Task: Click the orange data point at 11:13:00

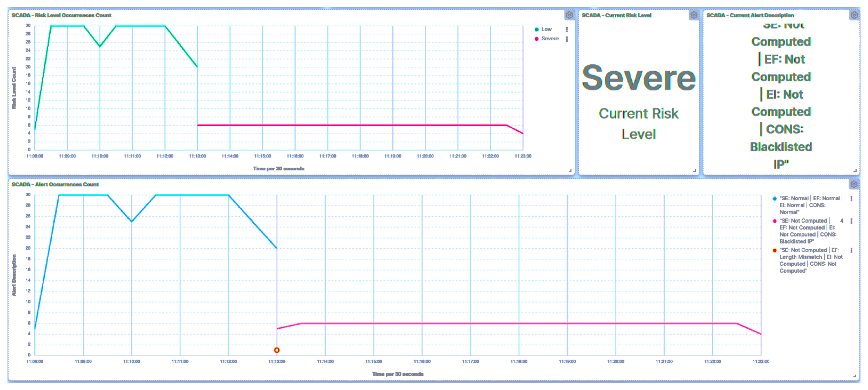Action: click(x=277, y=350)
